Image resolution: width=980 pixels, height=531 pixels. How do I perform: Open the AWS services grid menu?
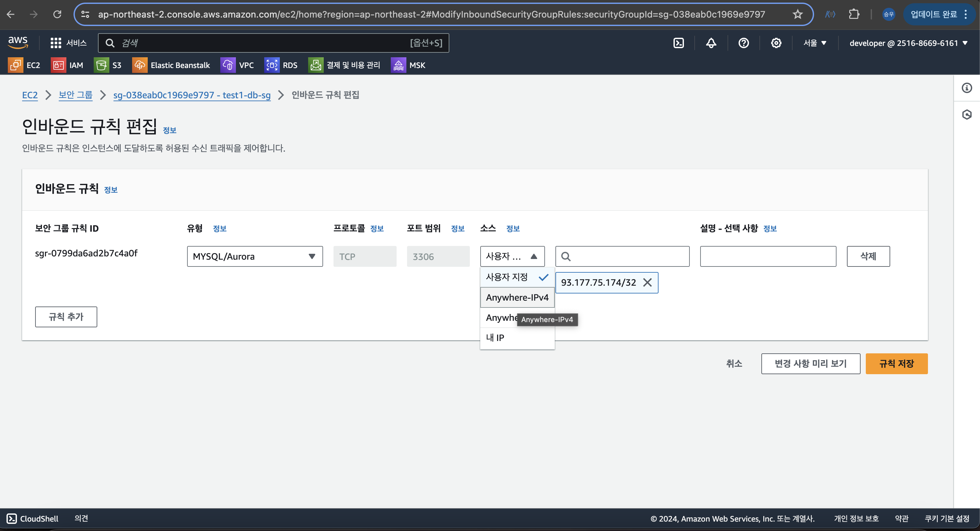(56, 43)
